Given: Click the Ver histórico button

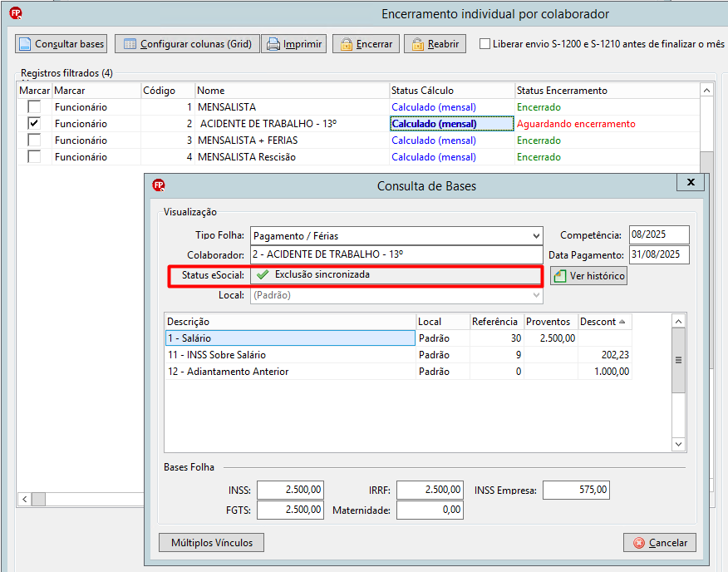Looking at the screenshot, I should coord(588,275).
